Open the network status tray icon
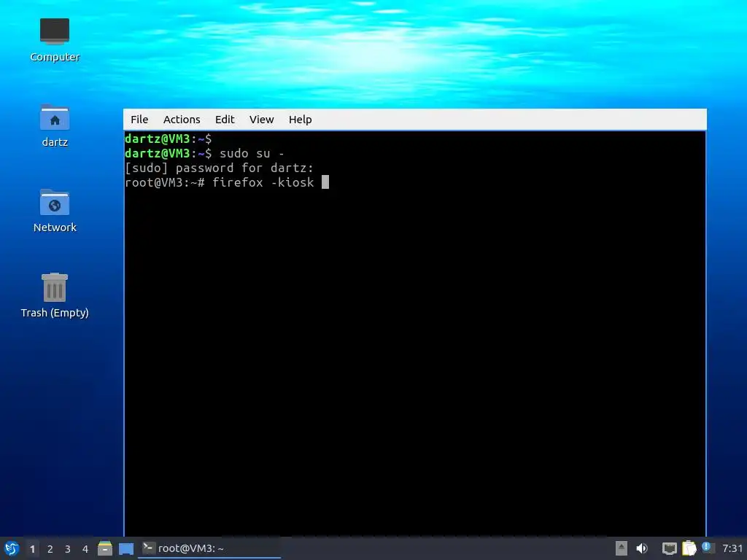747x560 pixels. [x=670, y=548]
